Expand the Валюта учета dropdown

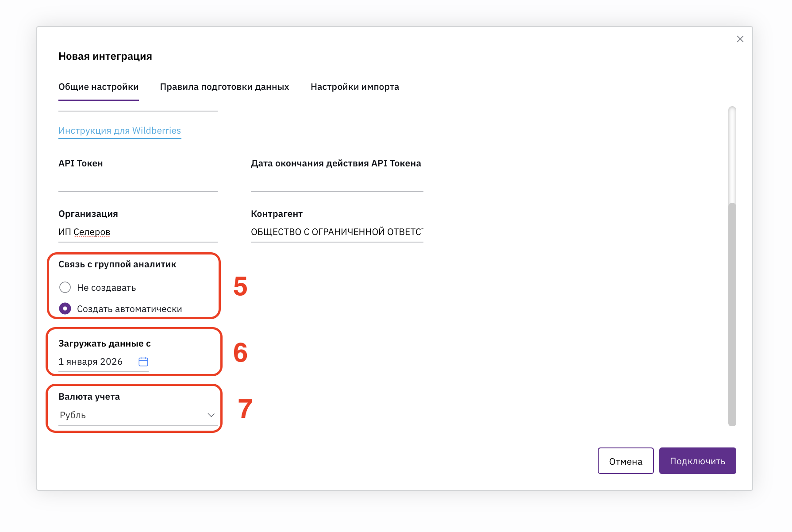pyautogui.click(x=137, y=415)
